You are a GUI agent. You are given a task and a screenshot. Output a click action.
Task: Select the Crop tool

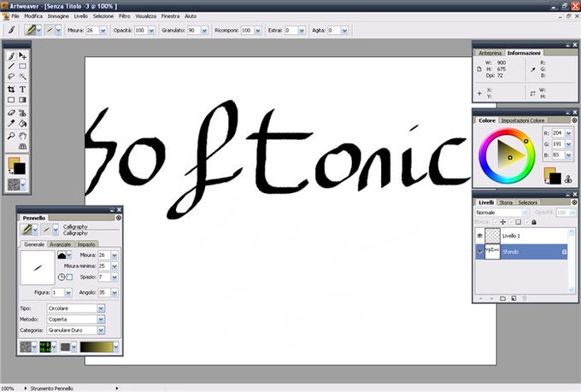coord(11,90)
